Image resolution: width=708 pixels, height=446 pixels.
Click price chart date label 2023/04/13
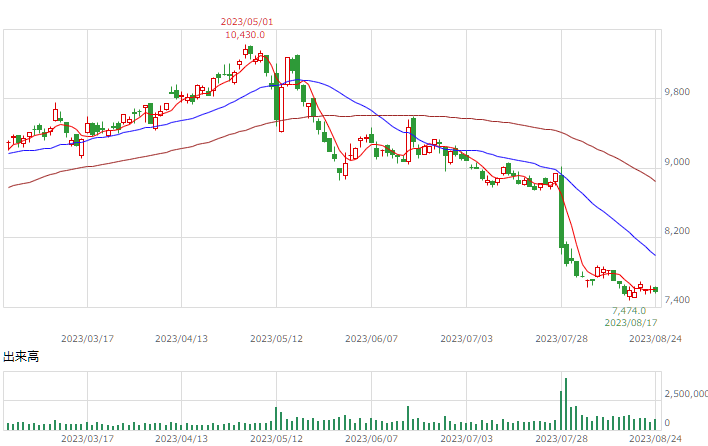point(182,339)
